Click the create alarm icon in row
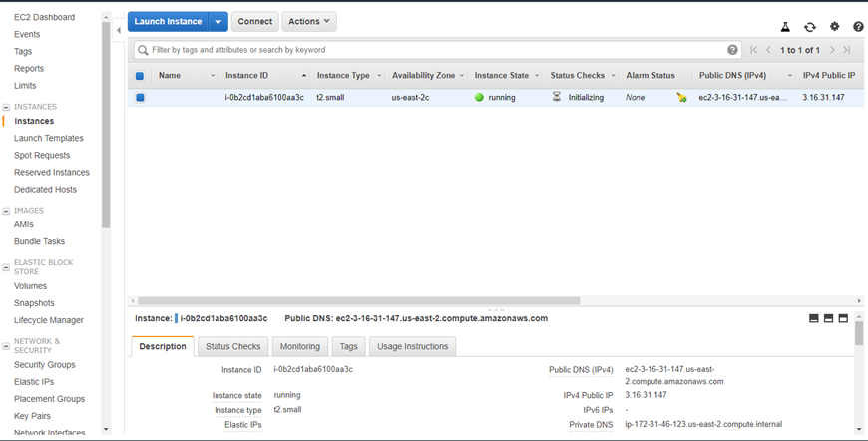 point(681,98)
